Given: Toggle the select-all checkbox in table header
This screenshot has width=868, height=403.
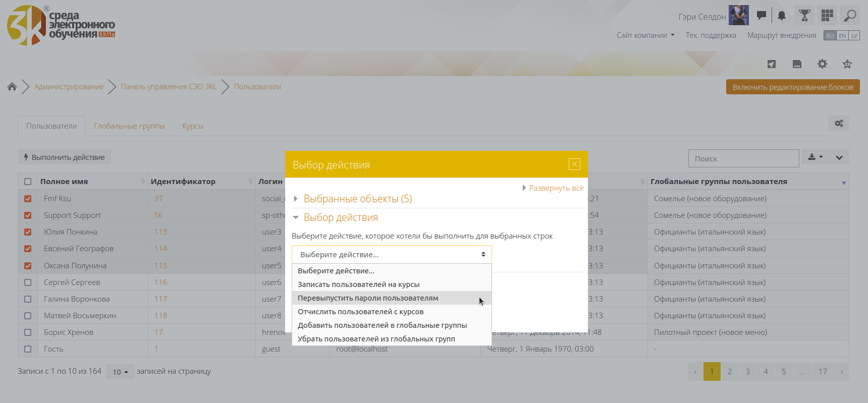Looking at the screenshot, I should tap(28, 182).
